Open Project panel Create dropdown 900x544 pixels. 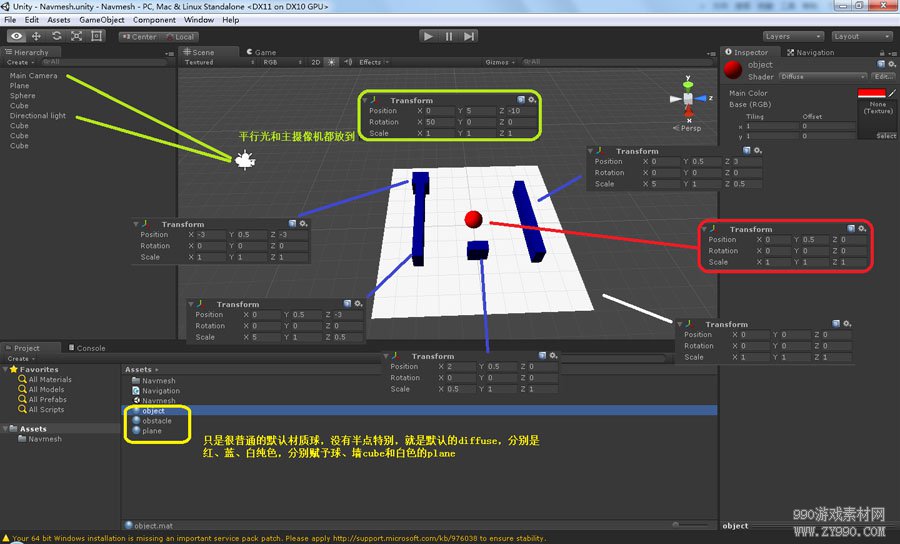(21, 359)
